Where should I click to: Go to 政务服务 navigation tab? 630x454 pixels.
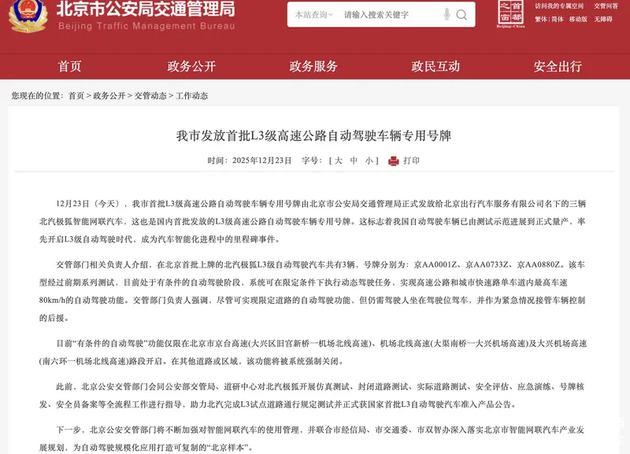[314, 66]
